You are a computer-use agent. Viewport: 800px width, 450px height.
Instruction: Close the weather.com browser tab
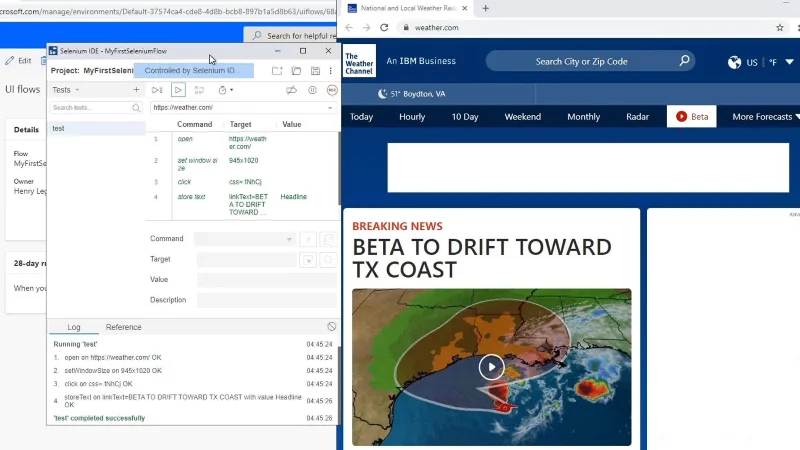point(464,8)
